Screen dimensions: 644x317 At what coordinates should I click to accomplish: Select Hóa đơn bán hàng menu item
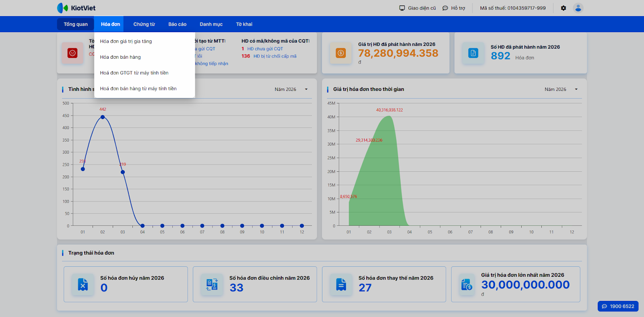click(120, 57)
